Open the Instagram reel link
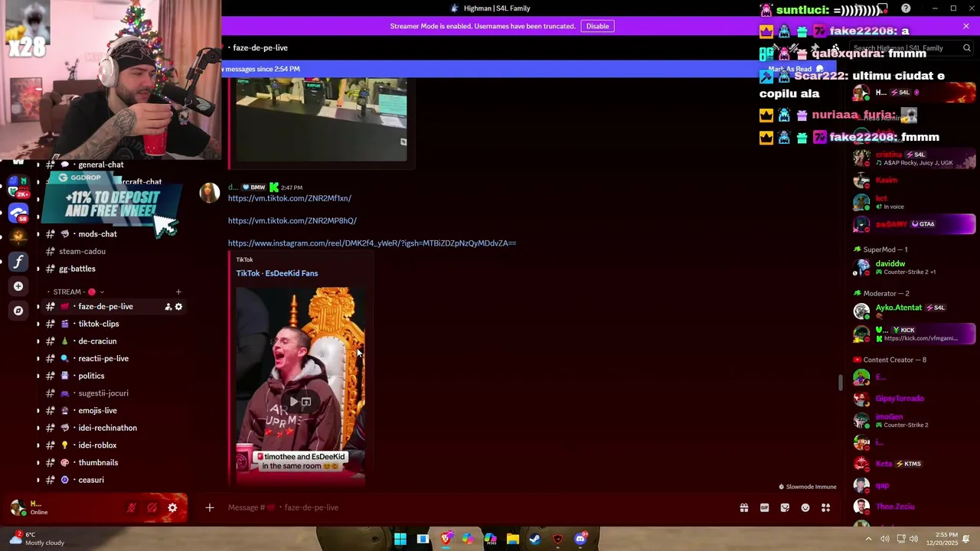The image size is (980, 551). point(372,243)
